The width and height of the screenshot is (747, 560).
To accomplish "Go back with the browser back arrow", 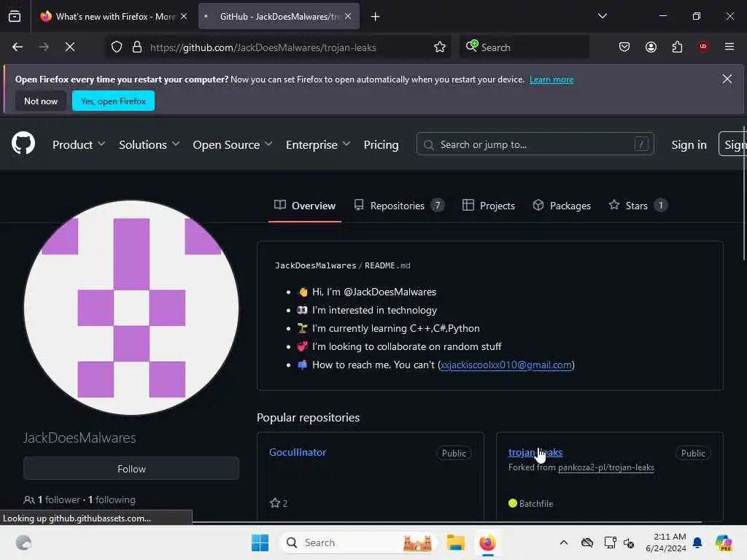I will click(x=18, y=47).
